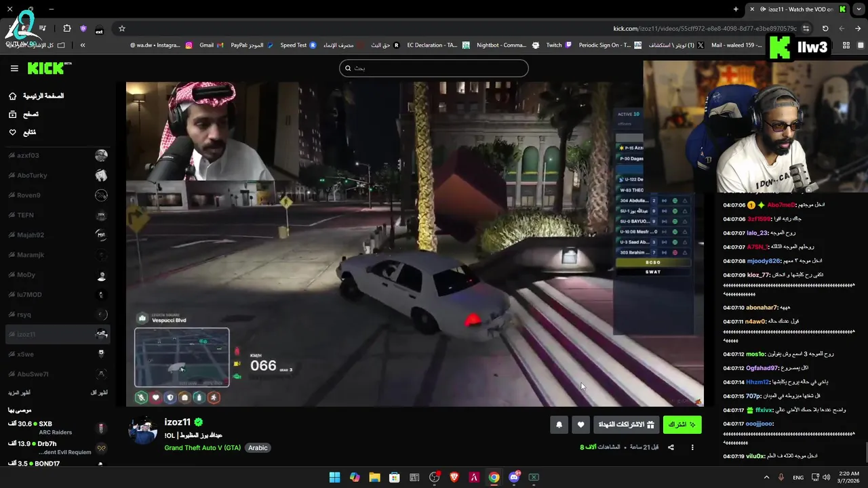Image resolution: width=868 pixels, height=488 pixels.
Task: Click the Kick logo
Action: (49, 68)
